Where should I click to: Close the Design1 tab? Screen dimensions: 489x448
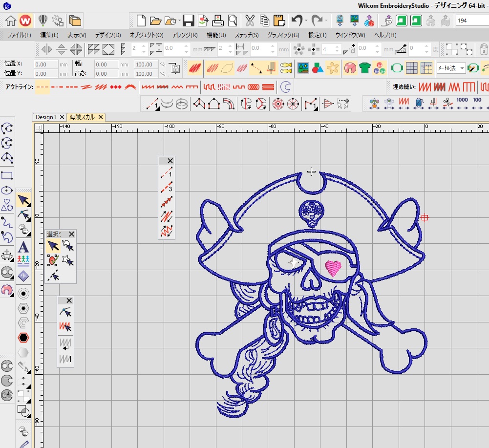coord(62,117)
